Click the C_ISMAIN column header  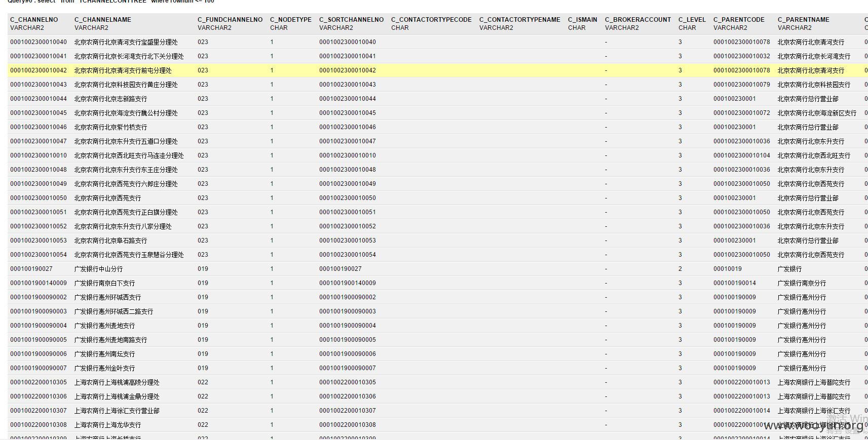[x=583, y=20]
